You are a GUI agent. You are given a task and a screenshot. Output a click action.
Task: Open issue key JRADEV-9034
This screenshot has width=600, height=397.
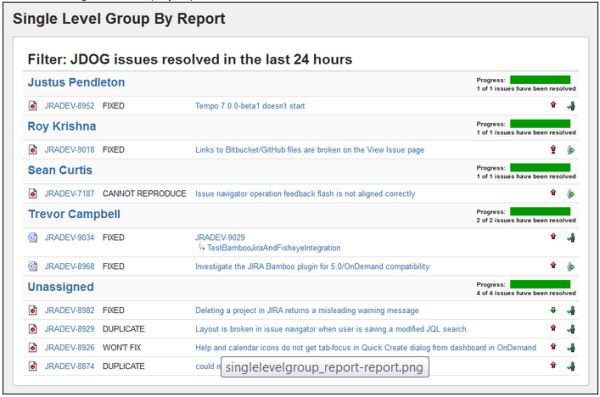pyautogui.click(x=69, y=237)
